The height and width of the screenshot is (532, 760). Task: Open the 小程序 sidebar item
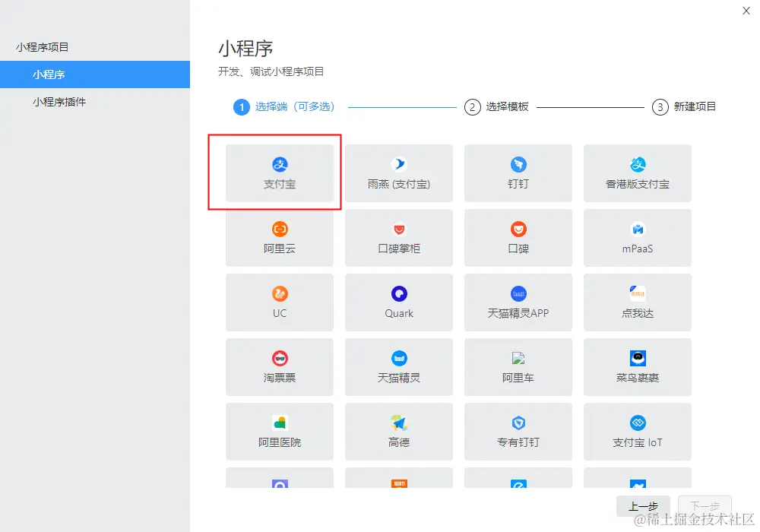95,74
